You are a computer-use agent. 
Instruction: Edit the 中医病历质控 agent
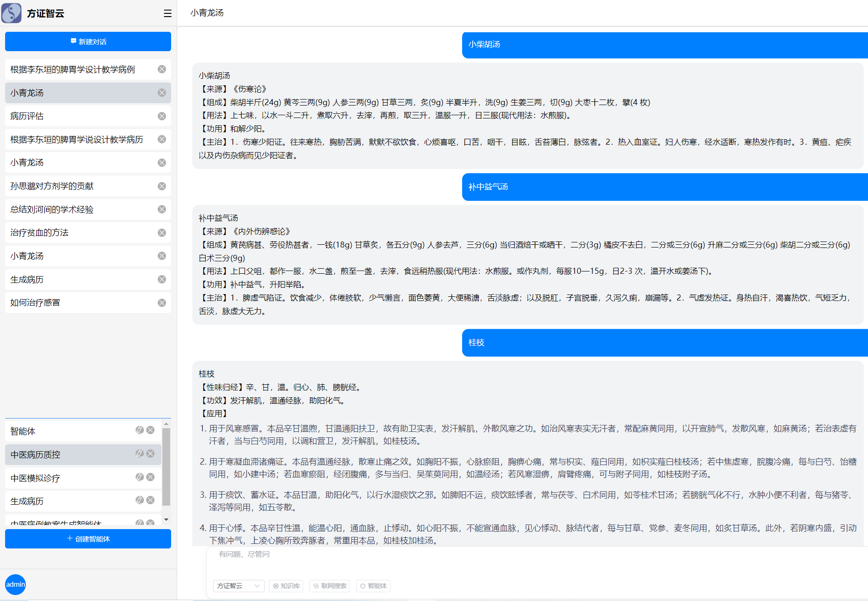coord(139,454)
